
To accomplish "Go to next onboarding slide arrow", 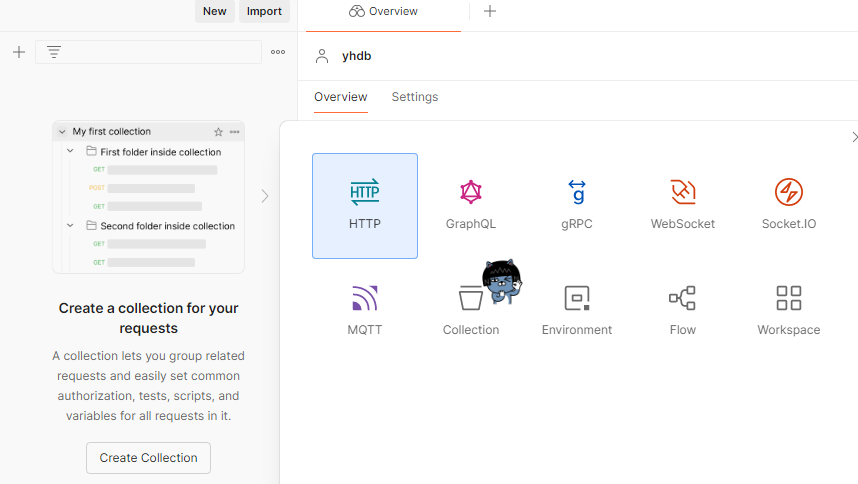I will [265, 196].
